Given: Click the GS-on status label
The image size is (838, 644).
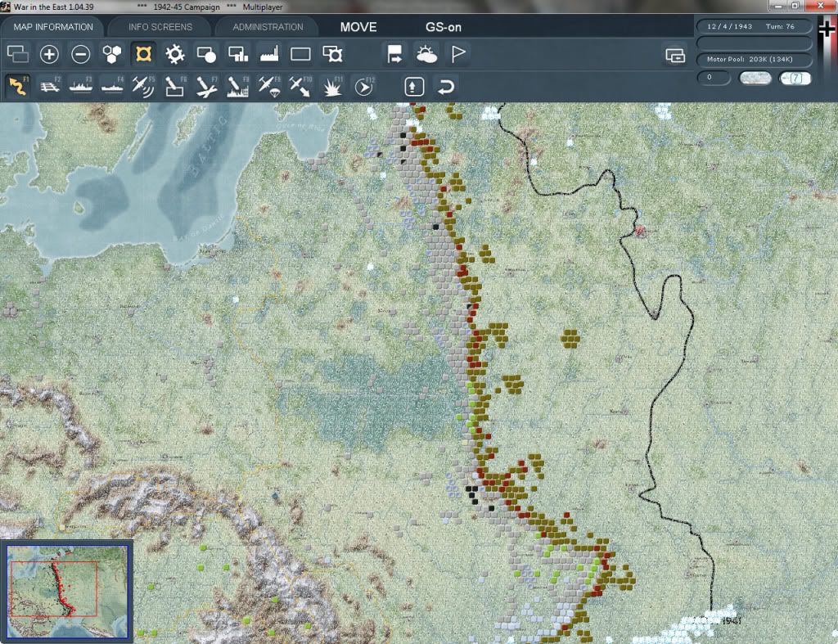Looking at the screenshot, I should point(443,27).
